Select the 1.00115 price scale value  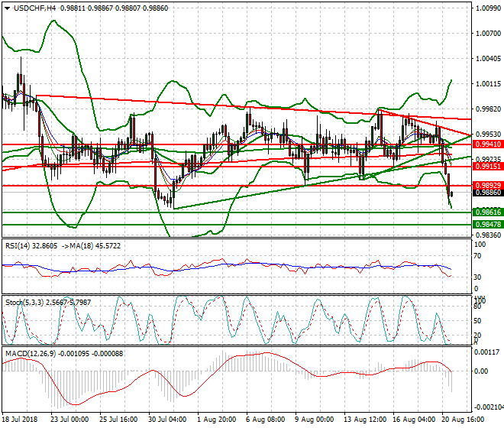(x=488, y=83)
